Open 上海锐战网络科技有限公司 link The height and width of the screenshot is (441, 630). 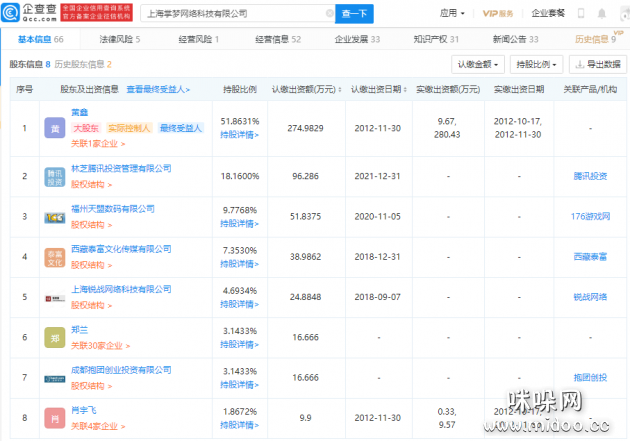point(121,289)
